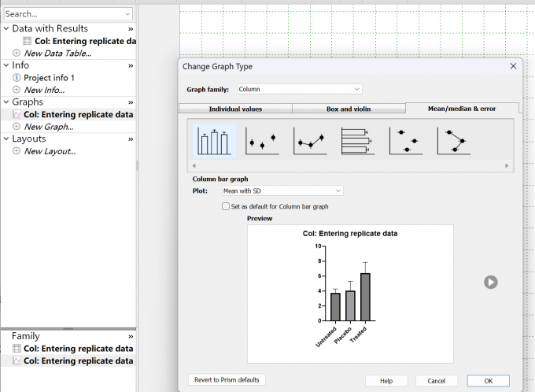The image size is (535, 392).
Task: Click the plus icon next to New Graph
Action: point(17,127)
